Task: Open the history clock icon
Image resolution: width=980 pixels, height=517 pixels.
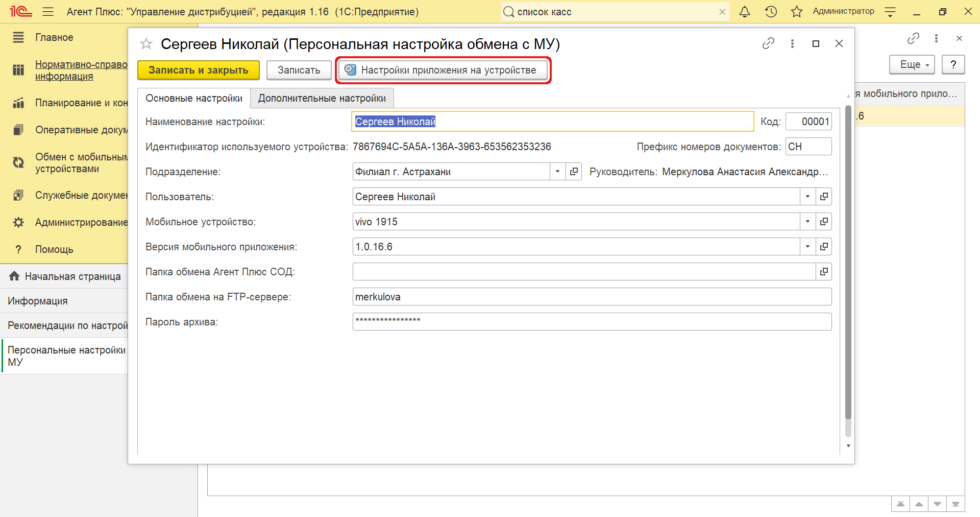Action: [x=771, y=12]
